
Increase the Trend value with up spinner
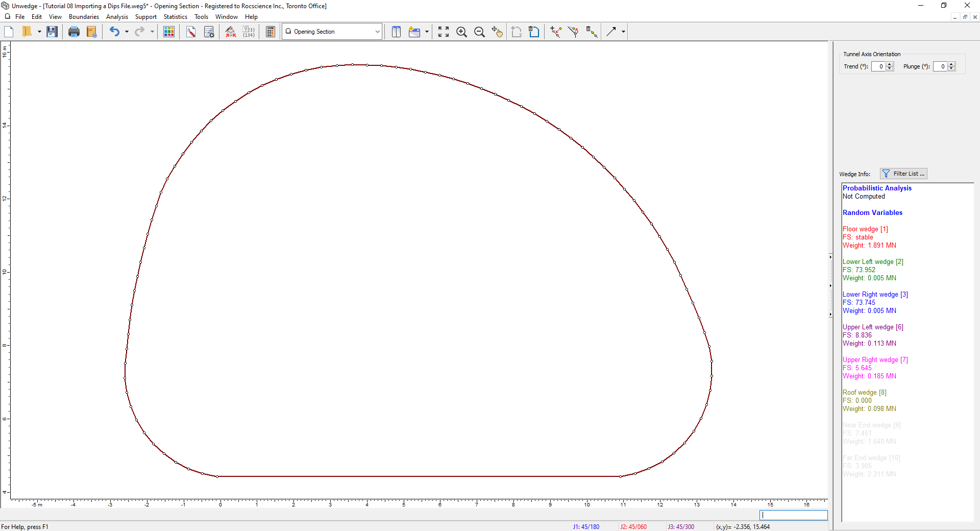coord(890,64)
